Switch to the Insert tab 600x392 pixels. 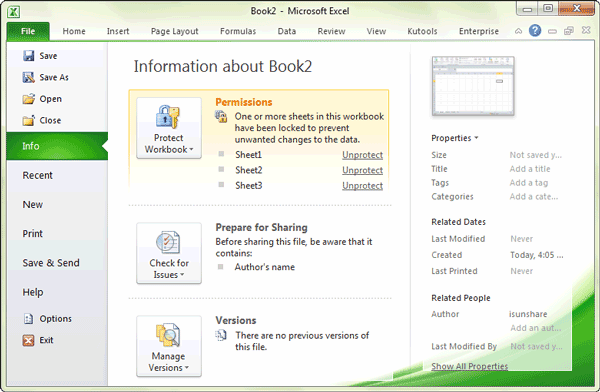point(118,31)
